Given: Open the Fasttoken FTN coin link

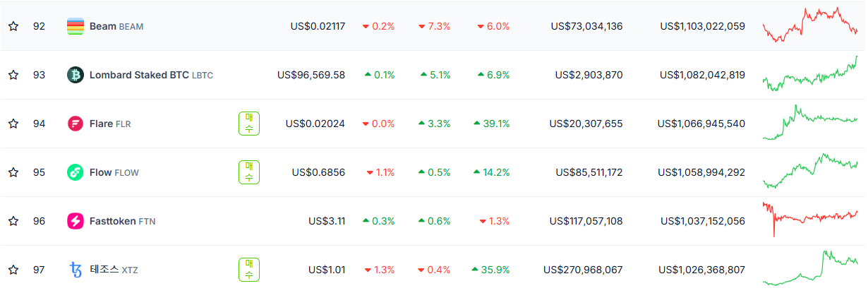Looking at the screenshot, I should 123,221.
